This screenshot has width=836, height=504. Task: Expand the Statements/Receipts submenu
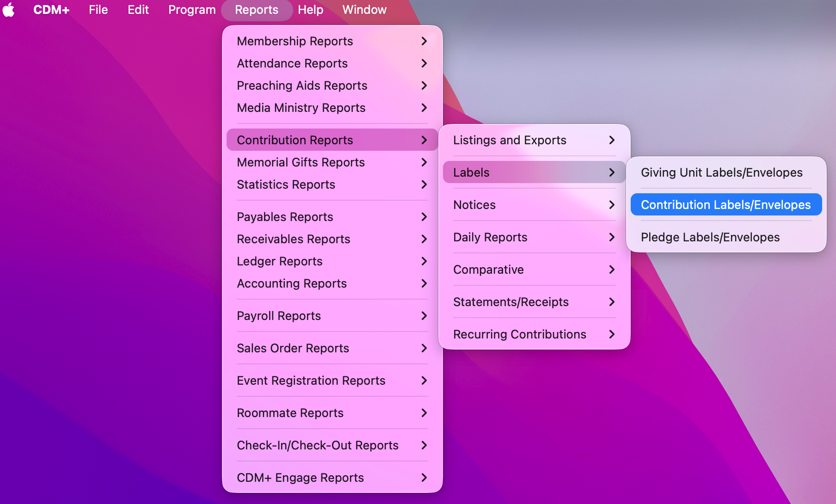pos(534,302)
